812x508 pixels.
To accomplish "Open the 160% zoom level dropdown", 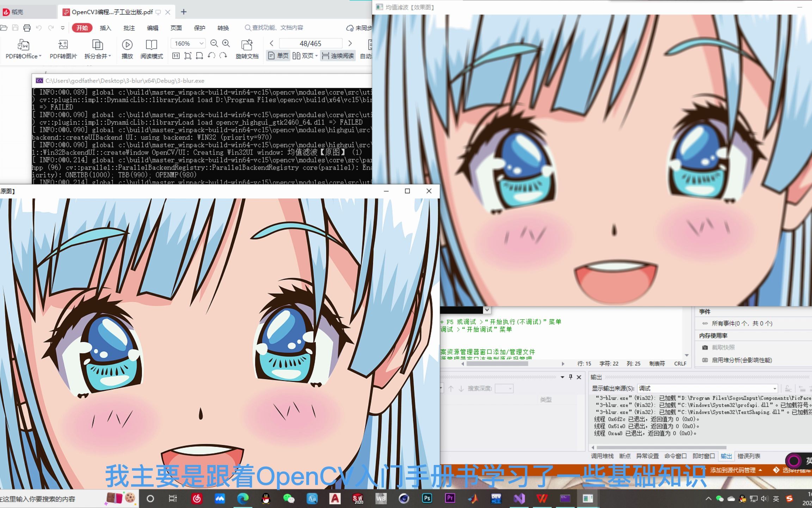I will point(201,43).
